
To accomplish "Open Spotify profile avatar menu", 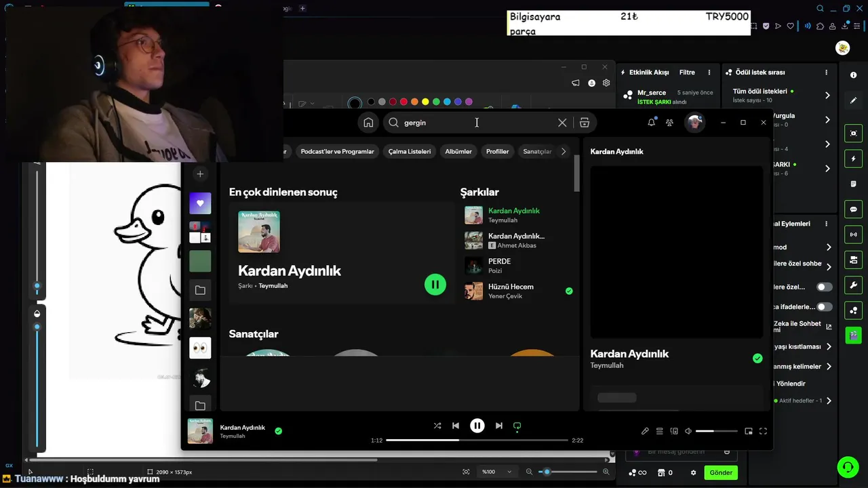I will 694,123.
